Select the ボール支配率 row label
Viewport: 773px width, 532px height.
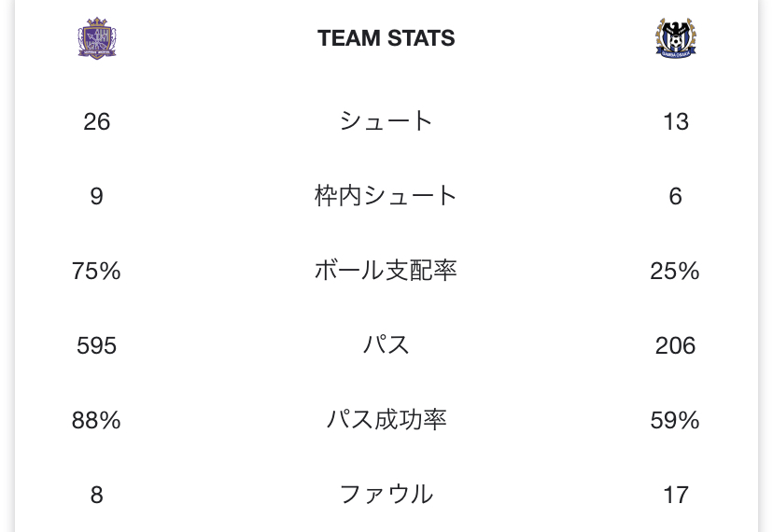click(386, 271)
